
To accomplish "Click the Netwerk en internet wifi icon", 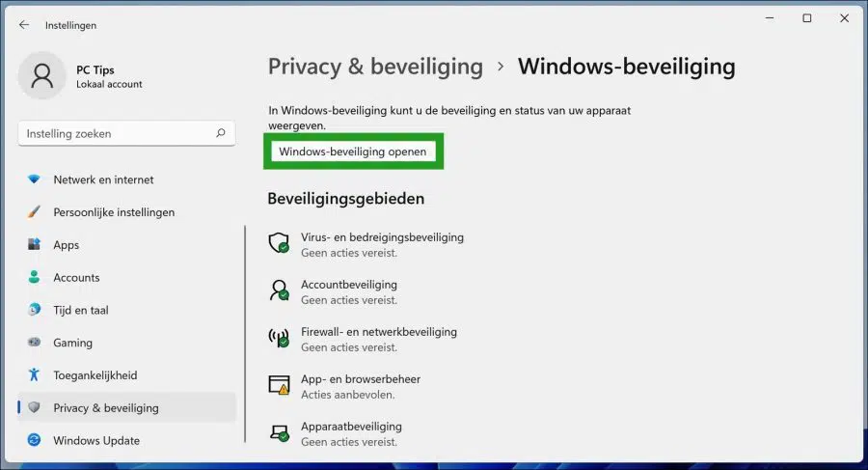I will coord(34,180).
